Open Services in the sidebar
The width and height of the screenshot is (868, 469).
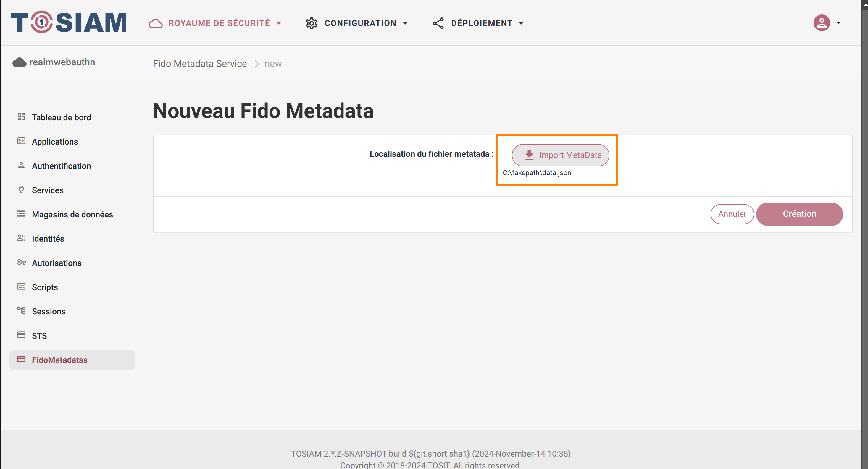coord(72,190)
